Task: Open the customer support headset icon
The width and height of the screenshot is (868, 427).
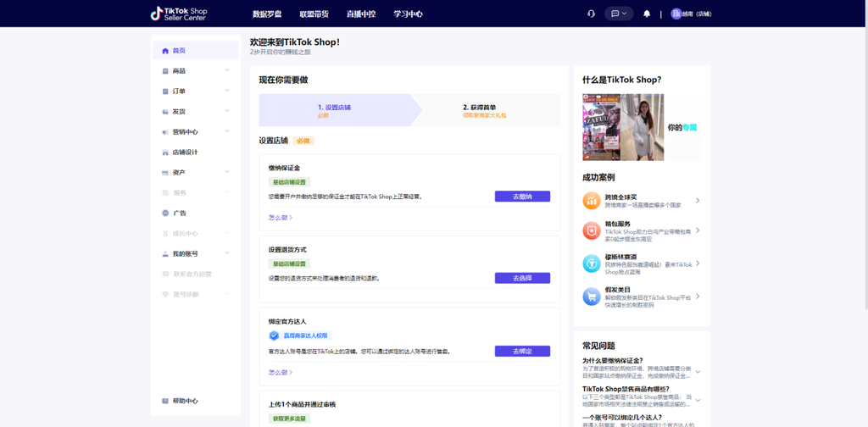Action: tap(591, 14)
